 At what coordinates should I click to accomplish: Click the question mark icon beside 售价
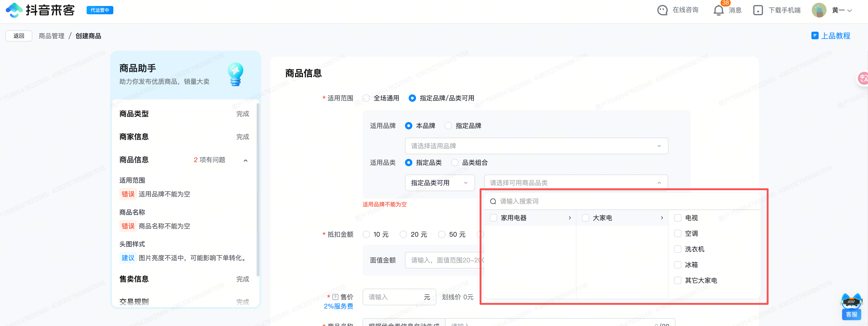point(335,297)
